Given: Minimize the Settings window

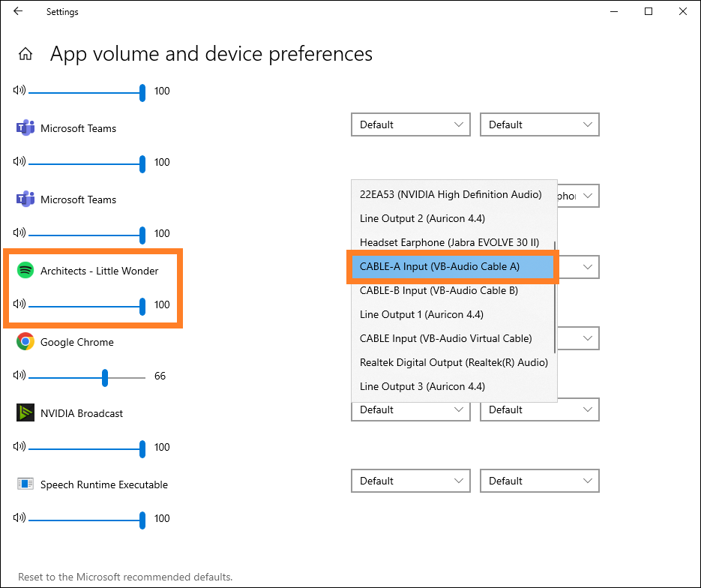Looking at the screenshot, I should pyautogui.click(x=614, y=12).
